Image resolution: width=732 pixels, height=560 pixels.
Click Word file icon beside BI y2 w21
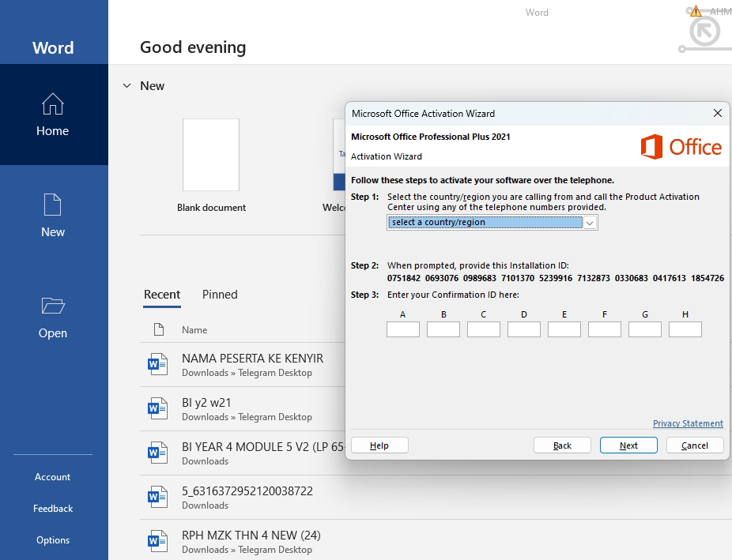pyautogui.click(x=157, y=408)
